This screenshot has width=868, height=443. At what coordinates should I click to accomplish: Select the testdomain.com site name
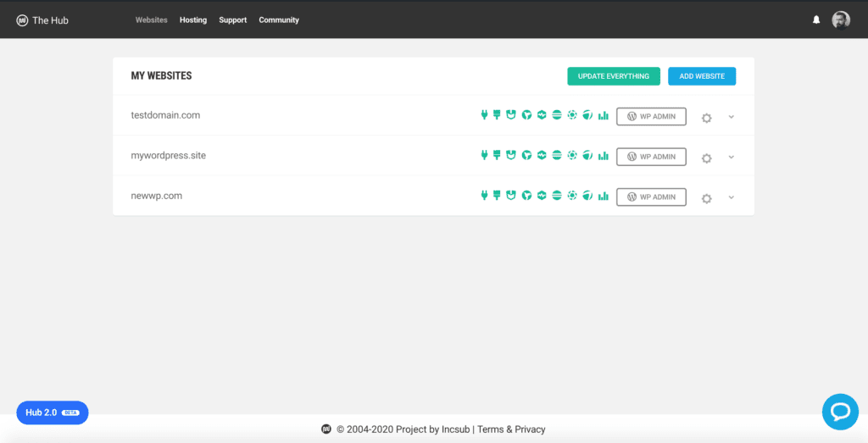click(165, 115)
